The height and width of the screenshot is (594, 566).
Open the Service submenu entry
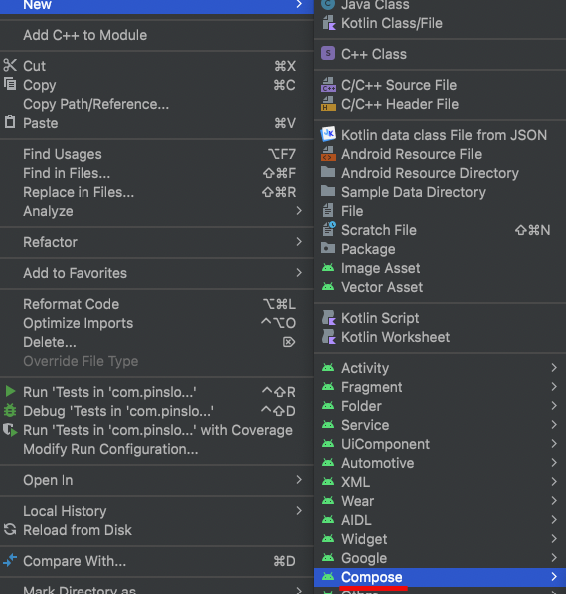[440, 425]
